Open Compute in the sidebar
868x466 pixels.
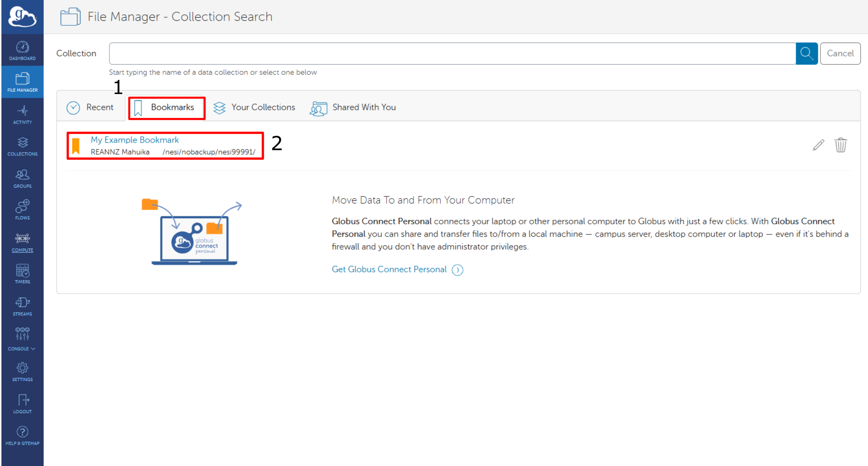pos(22,243)
